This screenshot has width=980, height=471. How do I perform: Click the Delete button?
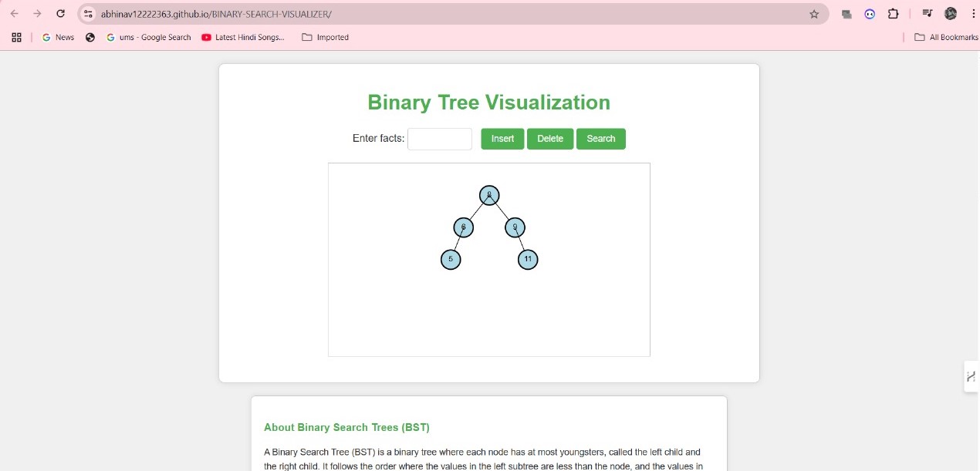(550, 139)
